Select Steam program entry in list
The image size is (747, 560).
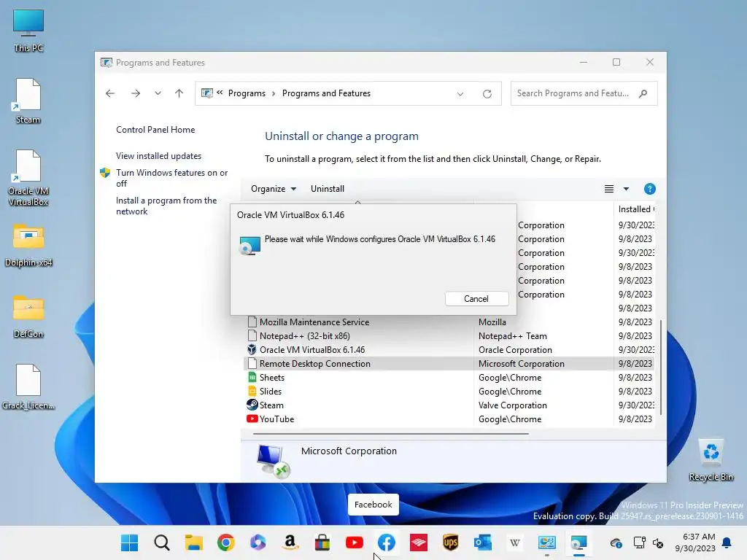click(449, 405)
